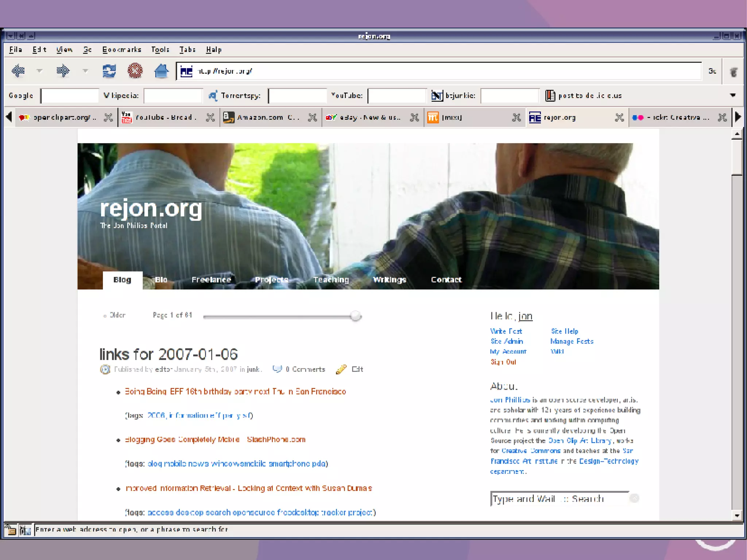Expand the bookmarks toolbar overflow arrow
Screen dimensions: 747x560
click(x=733, y=95)
